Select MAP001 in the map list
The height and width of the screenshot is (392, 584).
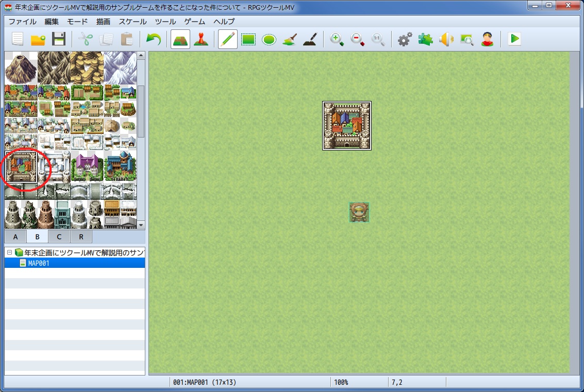[39, 263]
